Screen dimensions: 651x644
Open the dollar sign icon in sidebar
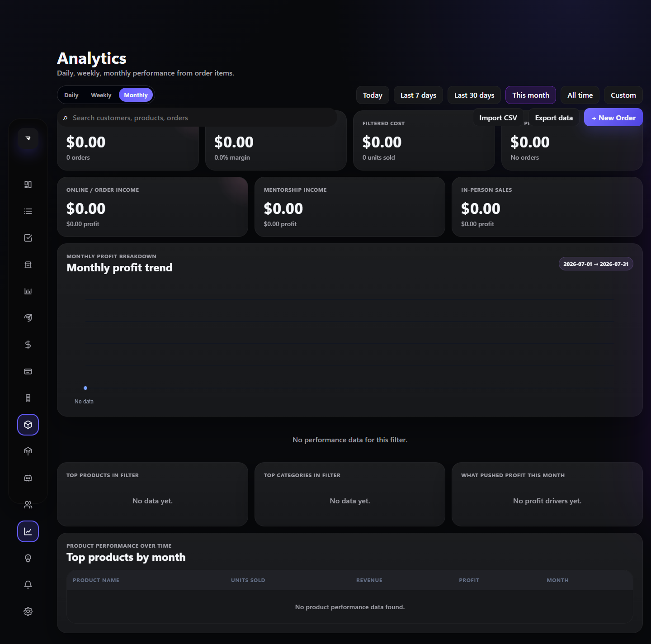[x=28, y=345]
